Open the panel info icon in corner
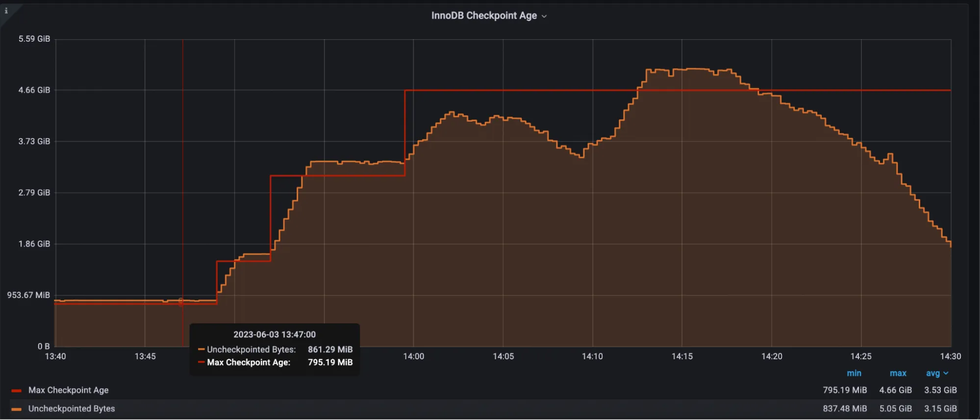Image resolution: width=980 pixels, height=420 pixels. (x=6, y=10)
